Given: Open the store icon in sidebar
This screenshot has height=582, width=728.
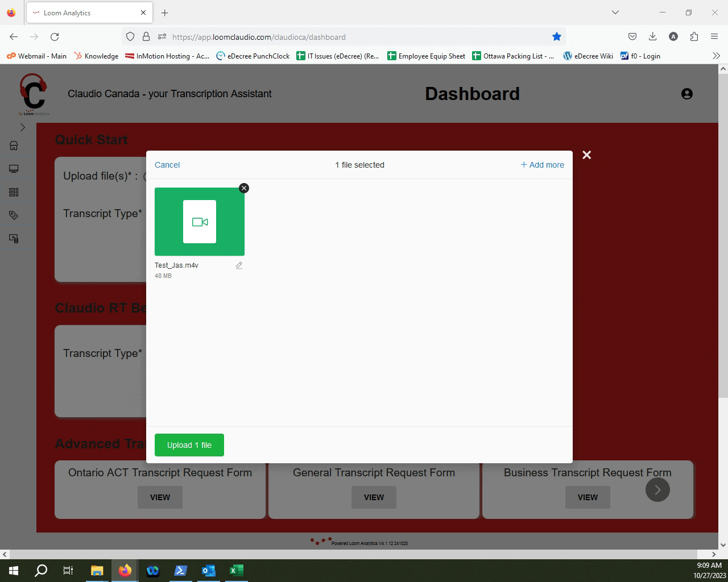Looking at the screenshot, I should click(14, 145).
